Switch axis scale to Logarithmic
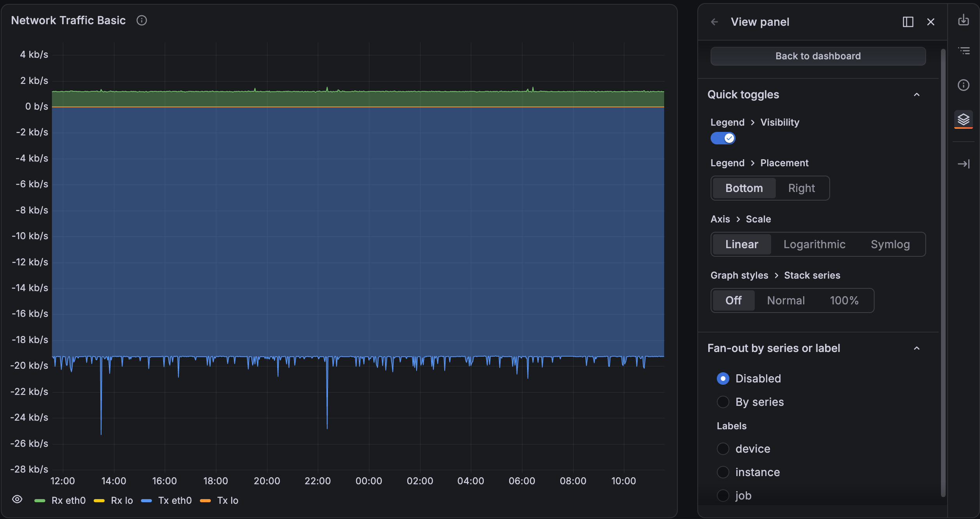This screenshot has height=519, width=980. [814, 244]
